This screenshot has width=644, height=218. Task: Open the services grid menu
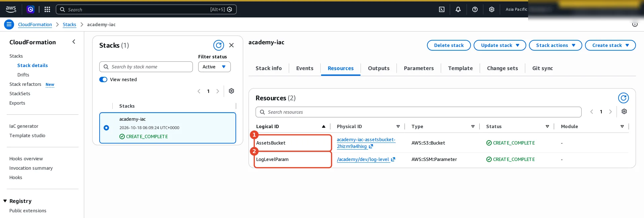47,9
